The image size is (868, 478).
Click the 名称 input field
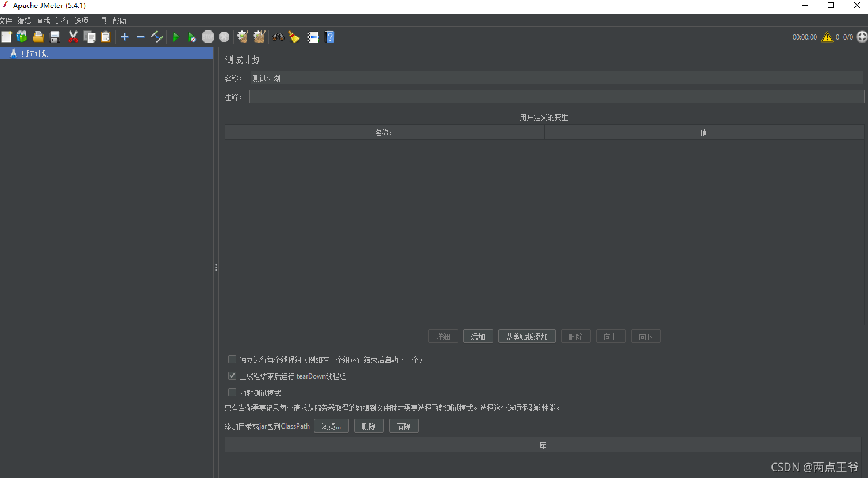(x=556, y=78)
